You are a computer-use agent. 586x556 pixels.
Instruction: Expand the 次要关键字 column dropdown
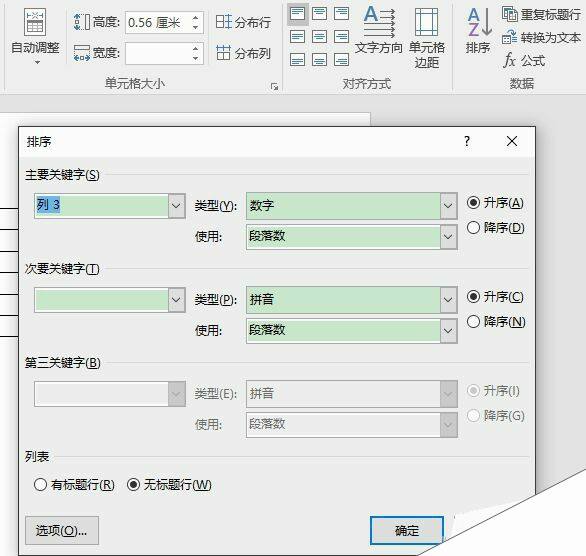point(176,300)
